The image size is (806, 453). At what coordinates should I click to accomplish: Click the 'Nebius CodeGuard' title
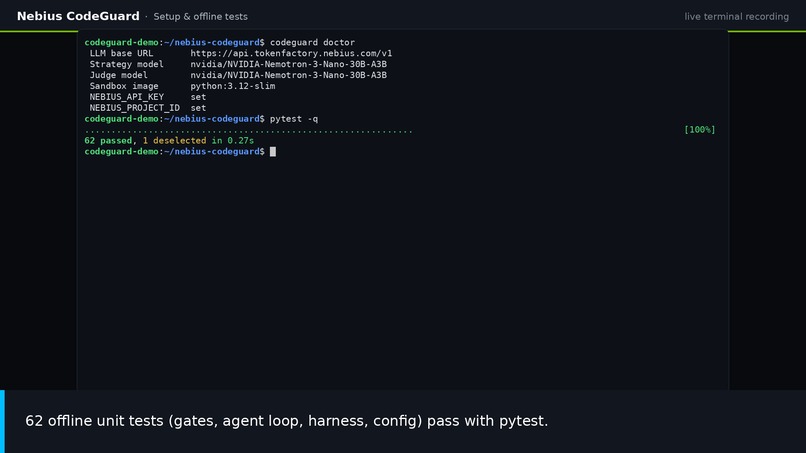click(x=78, y=16)
